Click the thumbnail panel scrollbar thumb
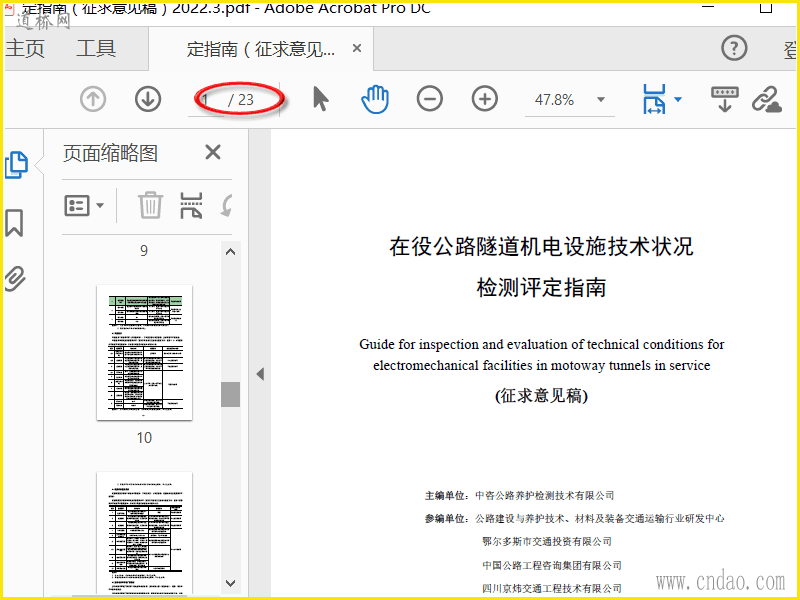Viewport: 800px width, 600px height. pyautogui.click(x=231, y=394)
